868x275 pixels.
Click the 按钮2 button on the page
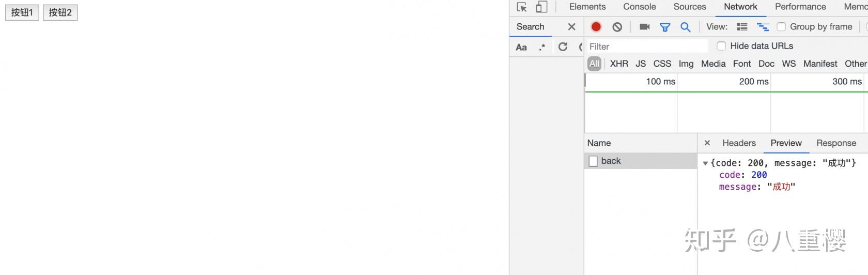60,12
